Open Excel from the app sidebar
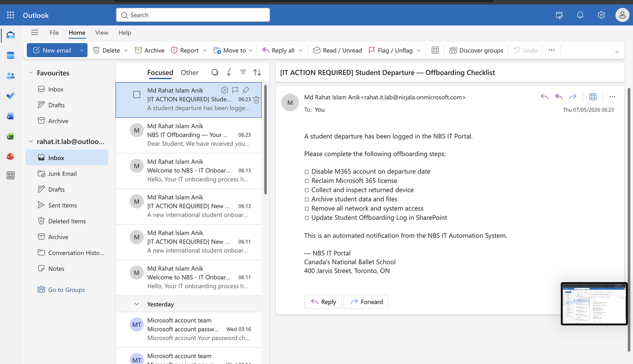The width and height of the screenshot is (633, 364). 11,136
